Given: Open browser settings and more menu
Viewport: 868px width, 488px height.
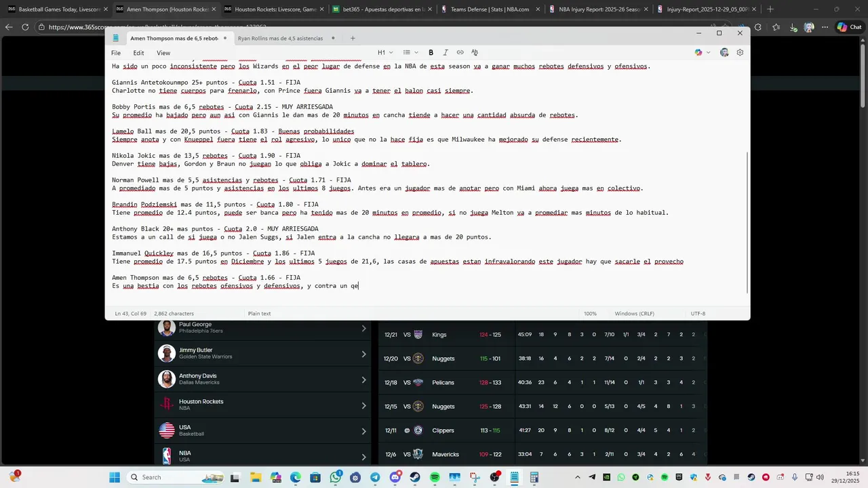Looking at the screenshot, I should click(x=825, y=27).
